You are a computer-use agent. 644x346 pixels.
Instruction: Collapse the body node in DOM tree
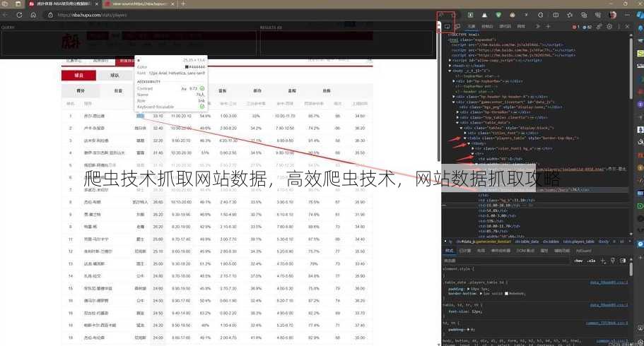pos(450,71)
